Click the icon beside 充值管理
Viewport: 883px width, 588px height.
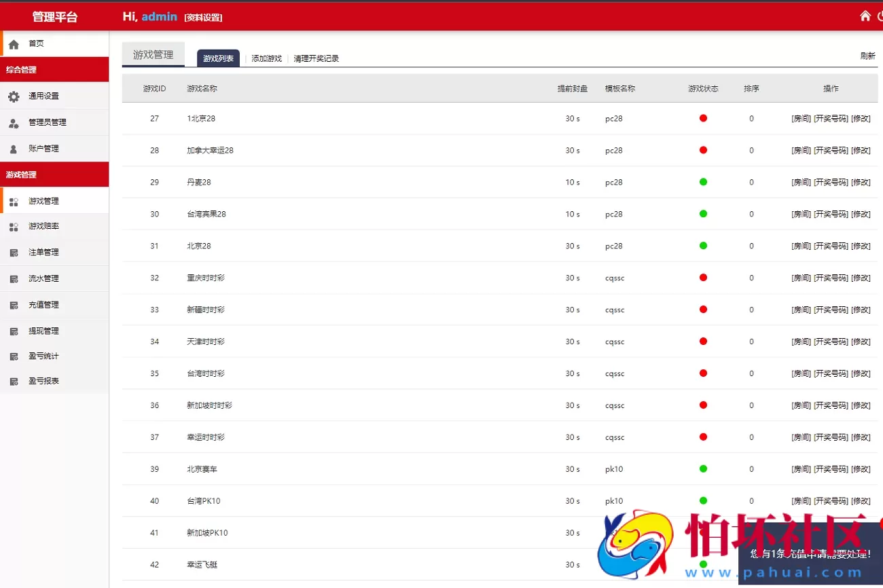14,306
